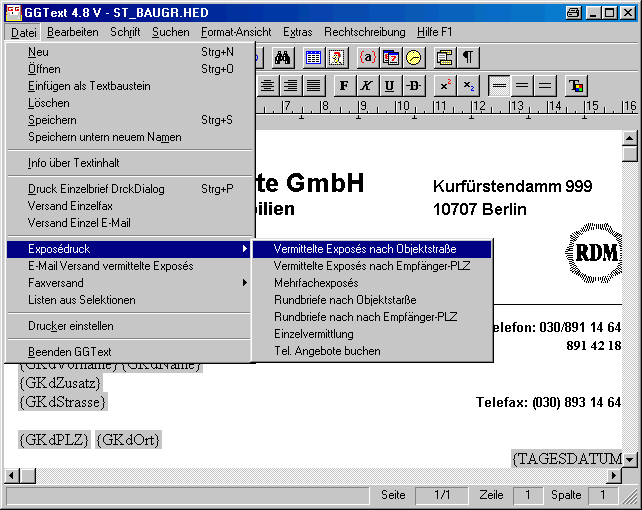Select Einzelvermittlung submenu entry
Screen dimensions: 642x510
coord(372,334)
